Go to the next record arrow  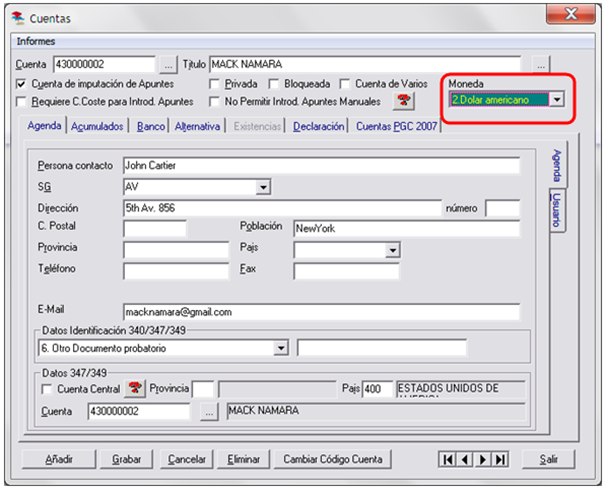click(x=482, y=459)
